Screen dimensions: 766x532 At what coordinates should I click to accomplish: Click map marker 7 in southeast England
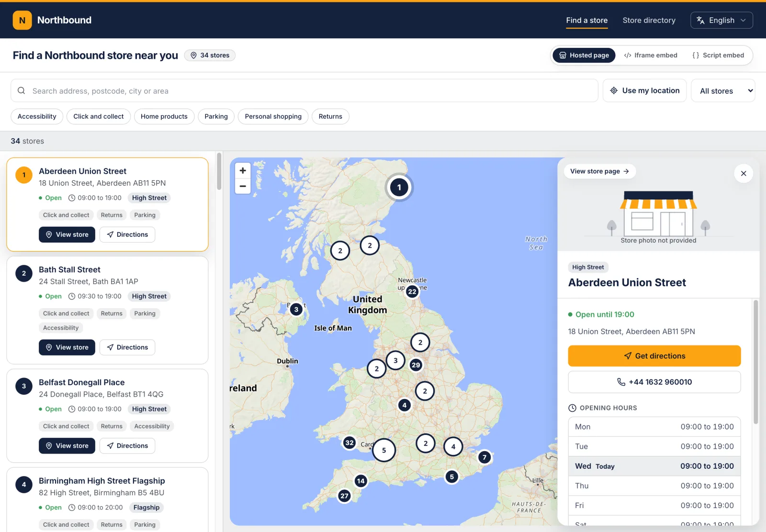point(484,457)
